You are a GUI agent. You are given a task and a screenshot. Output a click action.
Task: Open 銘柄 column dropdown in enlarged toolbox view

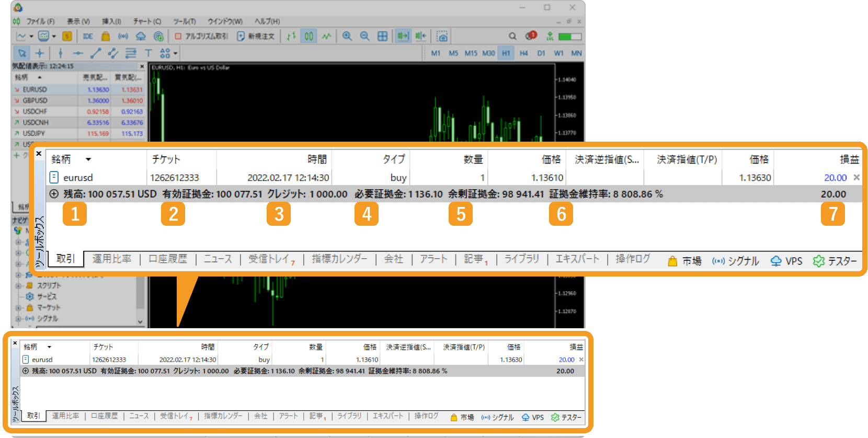pyautogui.click(x=88, y=159)
